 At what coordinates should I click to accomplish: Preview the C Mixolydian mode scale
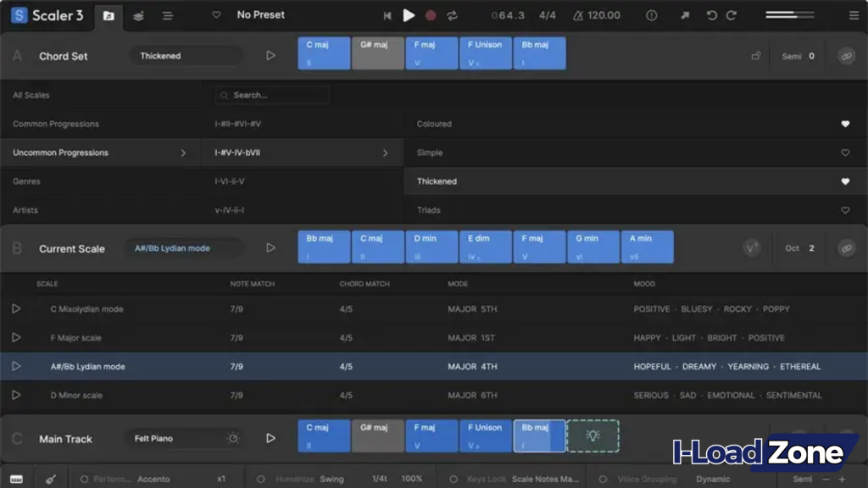[x=16, y=308]
